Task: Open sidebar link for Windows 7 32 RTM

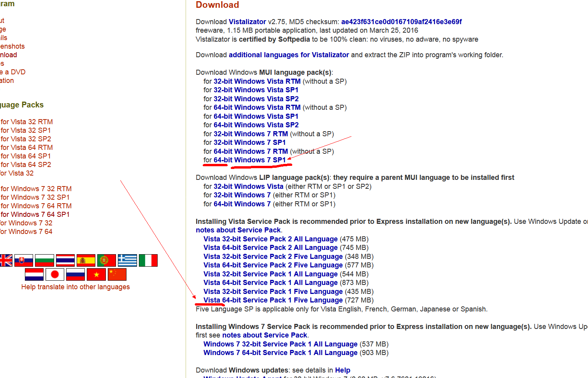Action: [x=36, y=189]
